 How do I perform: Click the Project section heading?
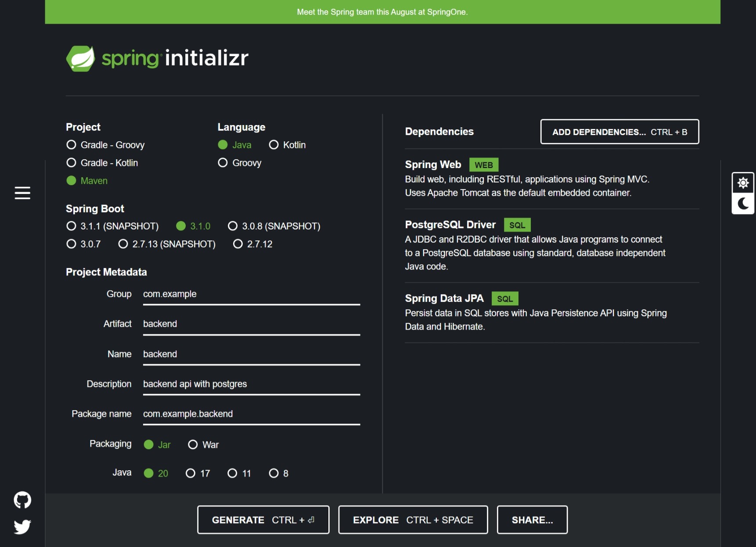tap(83, 127)
